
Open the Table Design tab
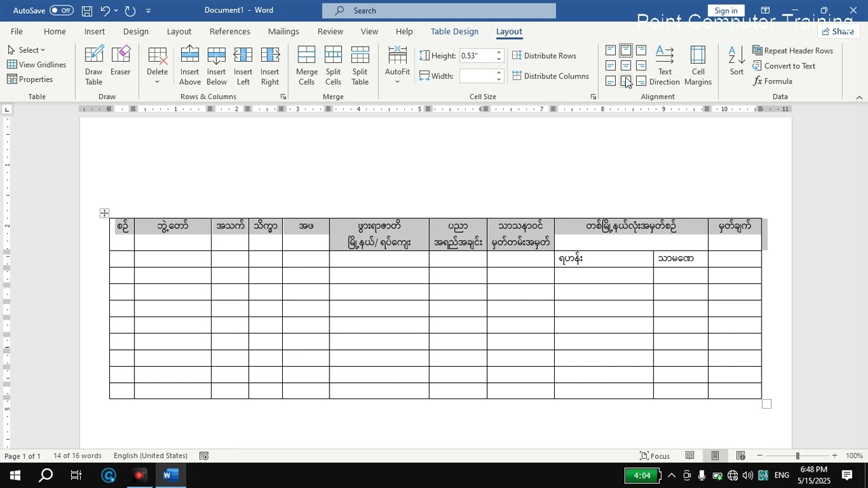[454, 32]
